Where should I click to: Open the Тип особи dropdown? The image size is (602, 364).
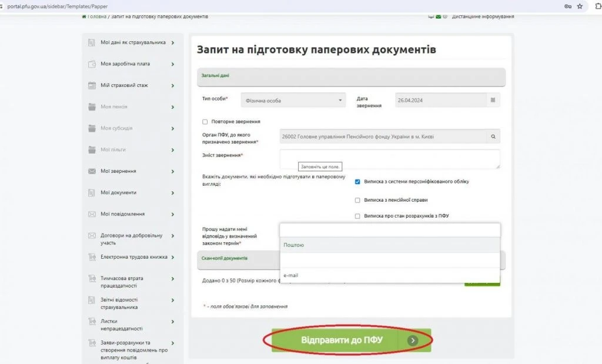[293, 101]
